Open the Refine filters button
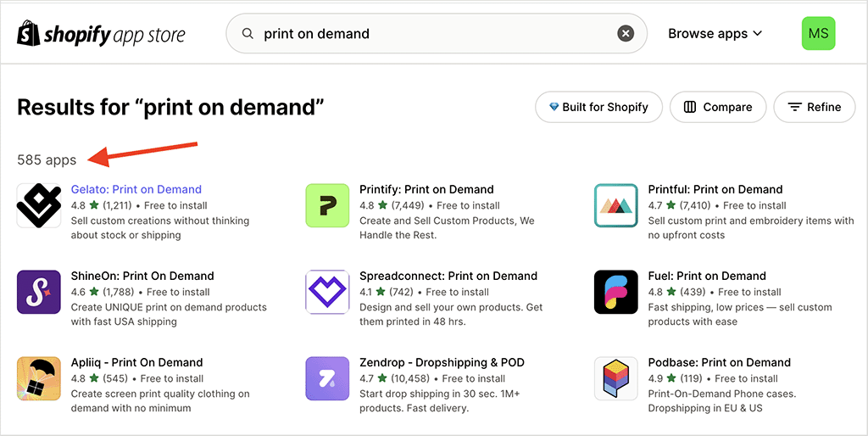Viewport: 868px width, 436px height. [x=815, y=107]
